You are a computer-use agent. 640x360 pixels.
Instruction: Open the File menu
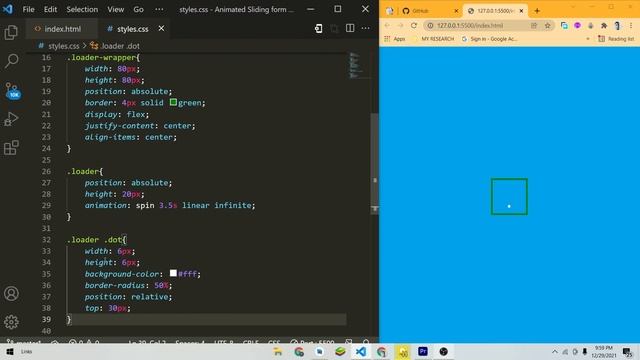pyautogui.click(x=29, y=9)
